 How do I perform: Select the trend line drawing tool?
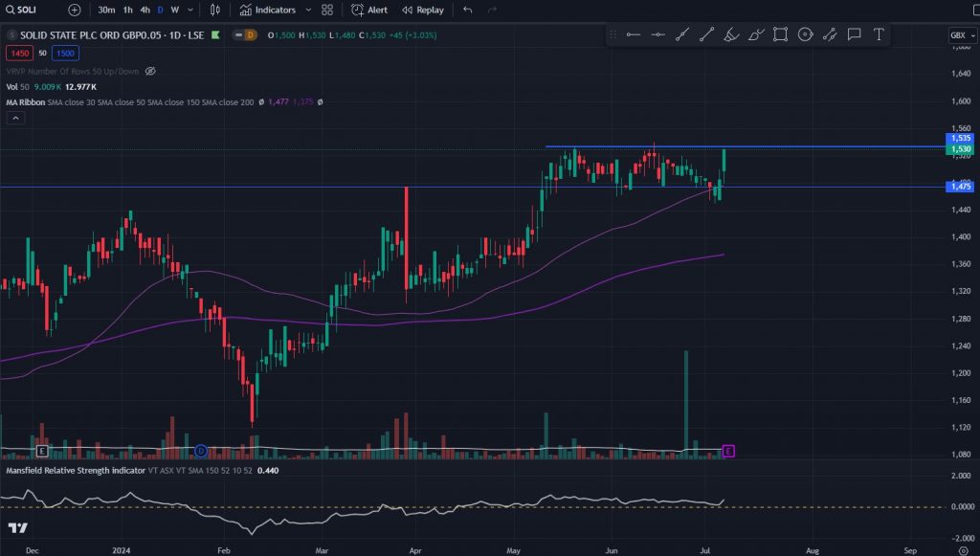(706, 34)
